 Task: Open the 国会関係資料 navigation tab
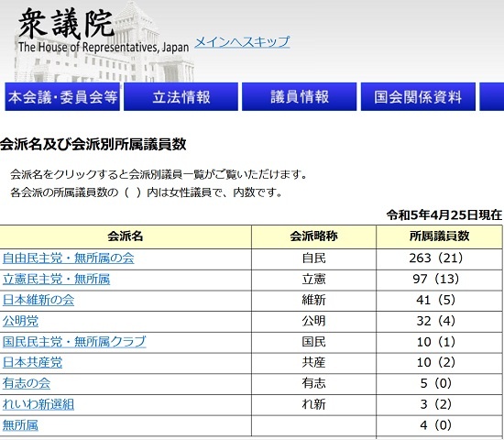point(418,97)
